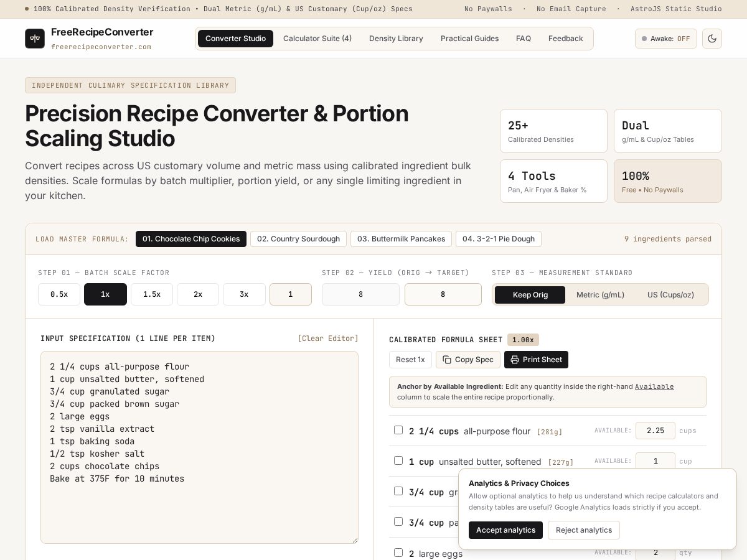The height and width of the screenshot is (560, 747).
Task: Click 'Independent Culinary Specification Library' badge
Action: coord(130,85)
